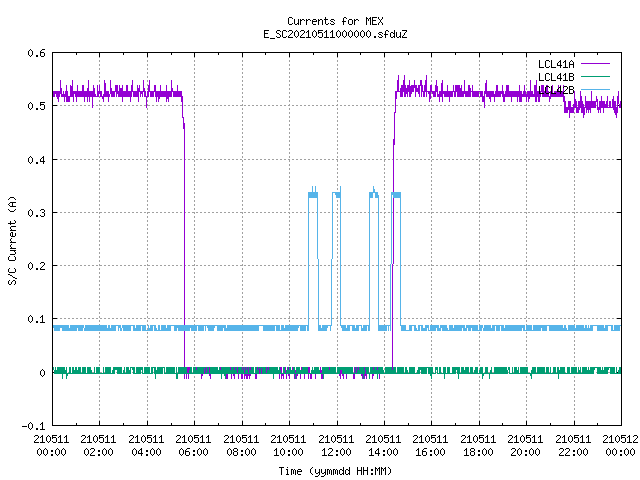The height and width of the screenshot is (480, 640).
Task: Click the x-axis label 'Time (yymmdd HH:MM)'
Action: [335, 471]
